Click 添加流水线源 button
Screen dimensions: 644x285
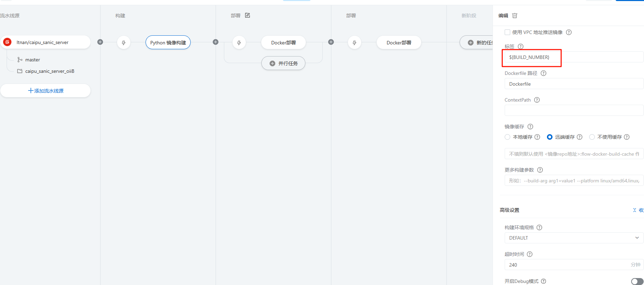[45, 91]
